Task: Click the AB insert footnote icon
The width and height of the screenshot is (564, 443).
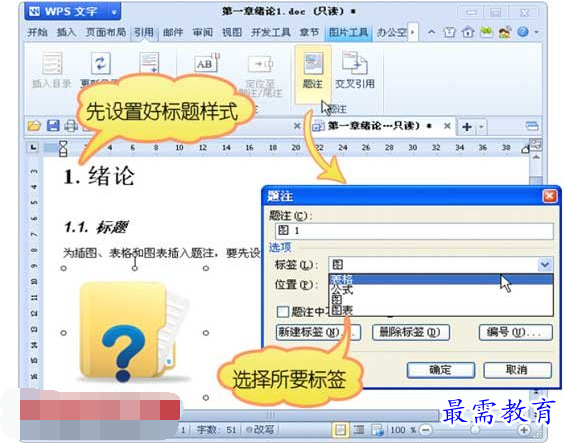Action: tap(206, 63)
